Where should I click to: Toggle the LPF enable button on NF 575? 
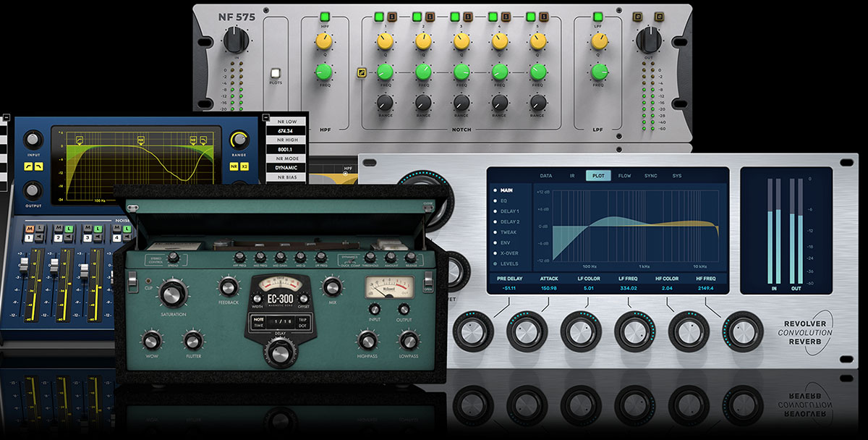(x=598, y=17)
